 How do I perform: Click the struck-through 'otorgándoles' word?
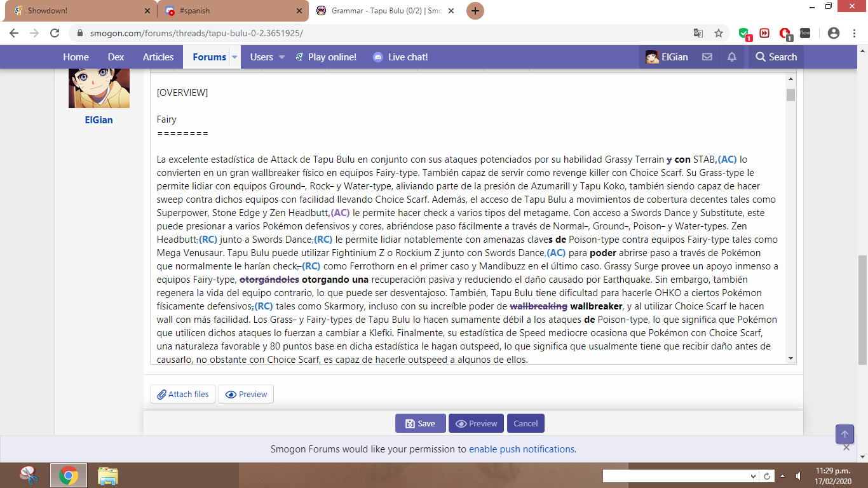click(x=269, y=280)
